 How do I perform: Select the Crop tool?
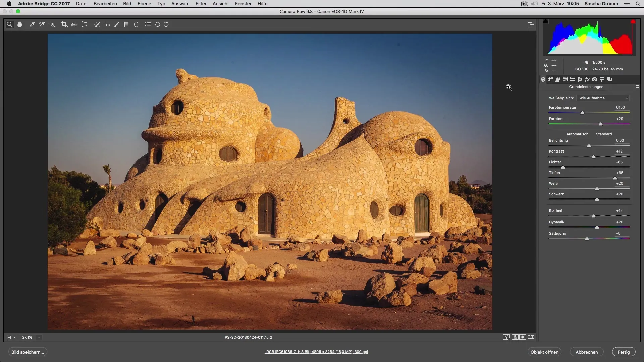coord(64,24)
